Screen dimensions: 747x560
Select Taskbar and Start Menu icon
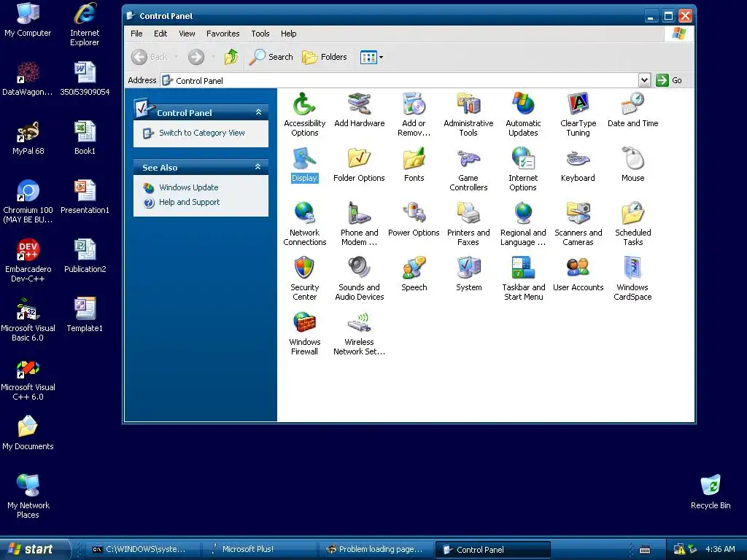(x=523, y=279)
